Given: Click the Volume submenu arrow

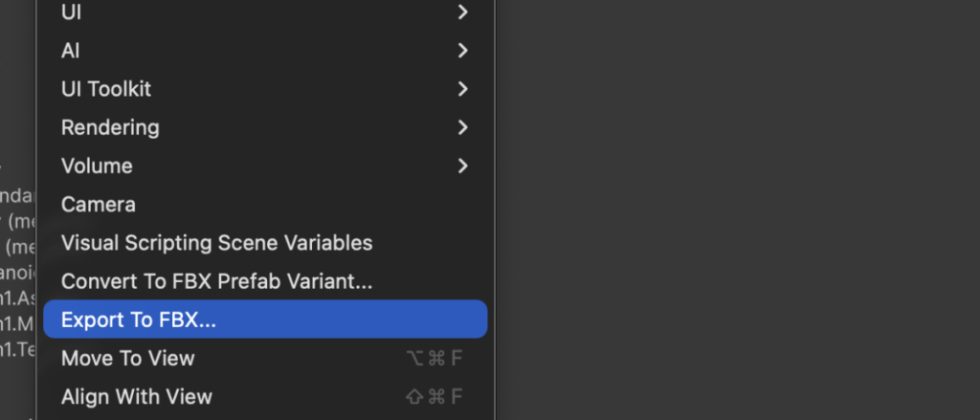Looking at the screenshot, I should tap(463, 166).
